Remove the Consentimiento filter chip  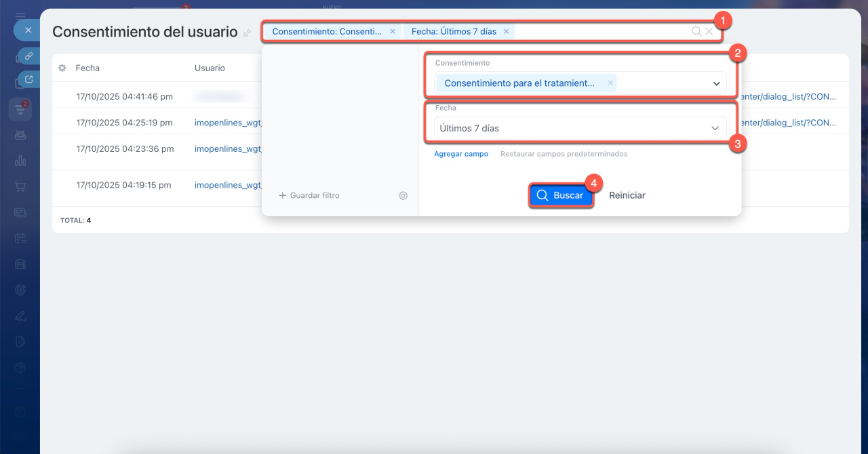click(393, 31)
